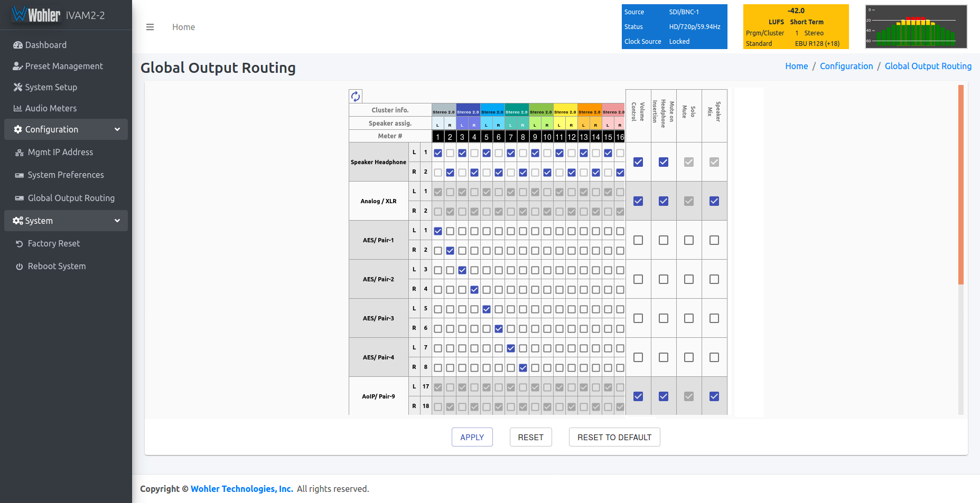Enable Volume Control for AES/ Pair-1
This screenshot has width=980, height=503.
[x=638, y=240]
